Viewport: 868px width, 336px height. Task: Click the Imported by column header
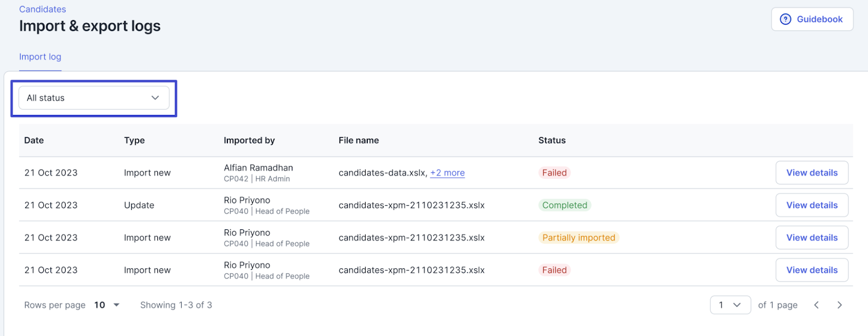[249, 140]
